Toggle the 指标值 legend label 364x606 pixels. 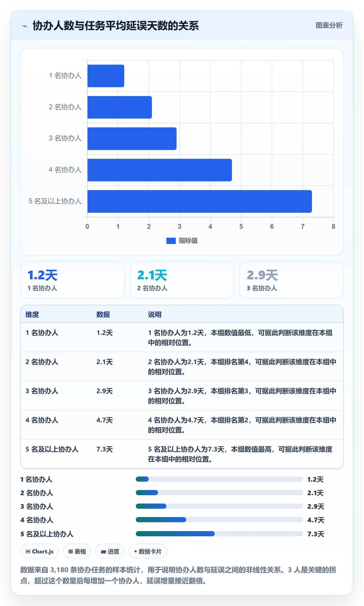click(188, 241)
